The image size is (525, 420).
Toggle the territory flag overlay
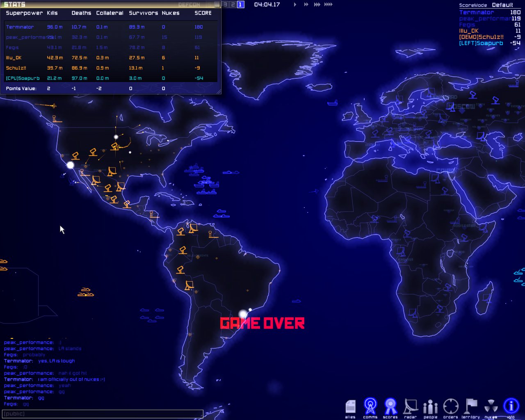point(471,407)
